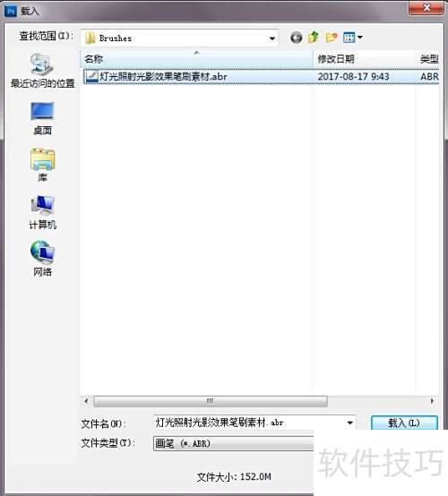The width and height of the screenshot is (448, 496).
Task: Click the ABR type cell
Action: click(x=430, y=77)
